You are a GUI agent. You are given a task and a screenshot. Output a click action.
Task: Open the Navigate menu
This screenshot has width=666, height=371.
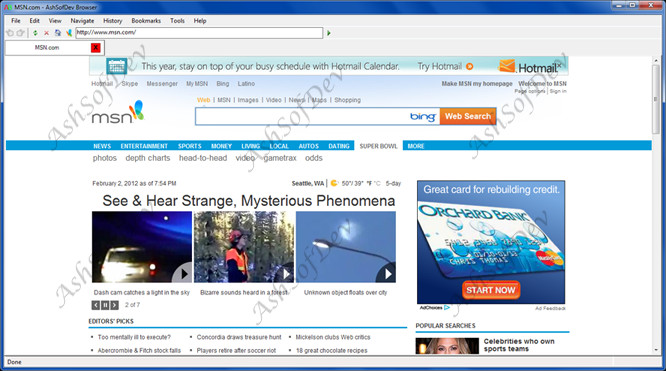point(82,20)
